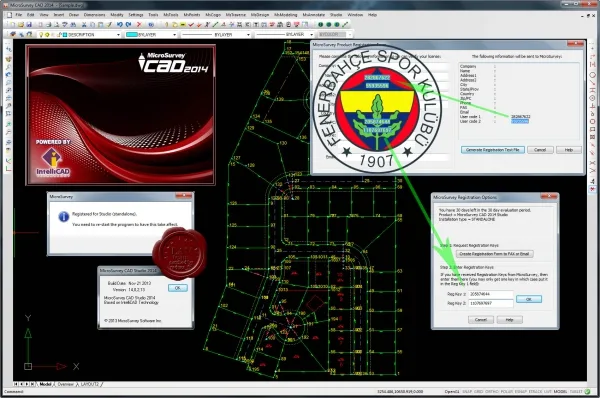600x398 pixels.
Task: Click the Open folder icon in toolbar
Action: 21,24
